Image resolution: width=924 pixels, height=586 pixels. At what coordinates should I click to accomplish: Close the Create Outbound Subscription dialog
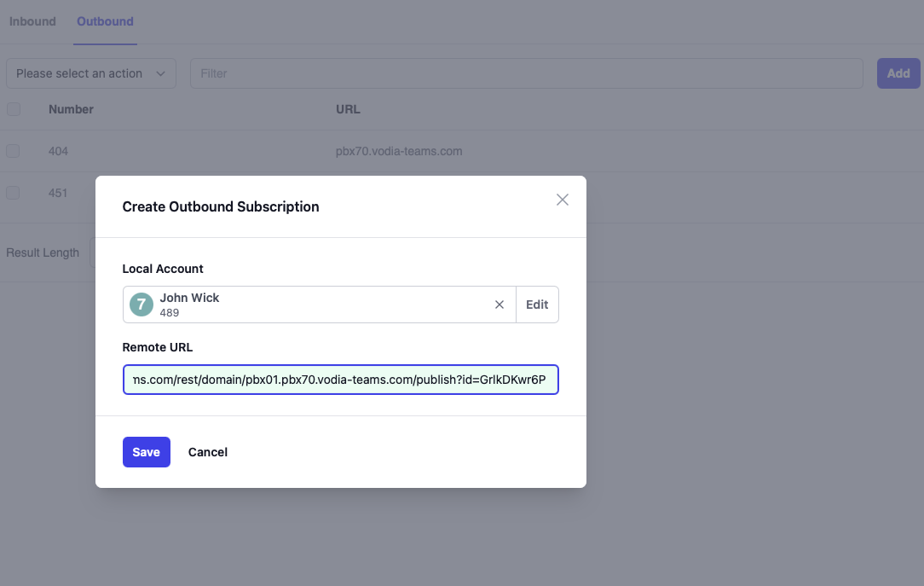point(562,200)
